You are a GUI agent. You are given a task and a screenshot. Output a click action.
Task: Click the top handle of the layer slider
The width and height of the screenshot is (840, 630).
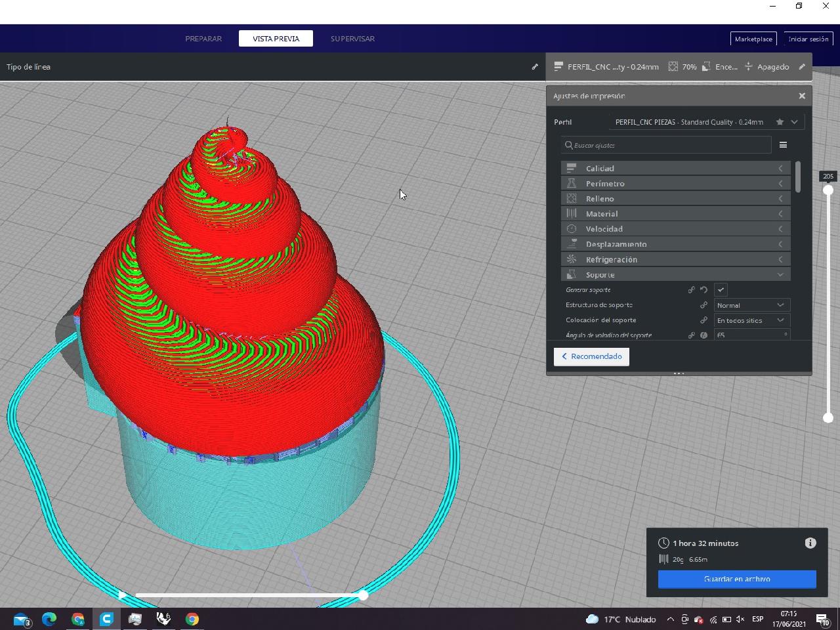click(828, 190)
